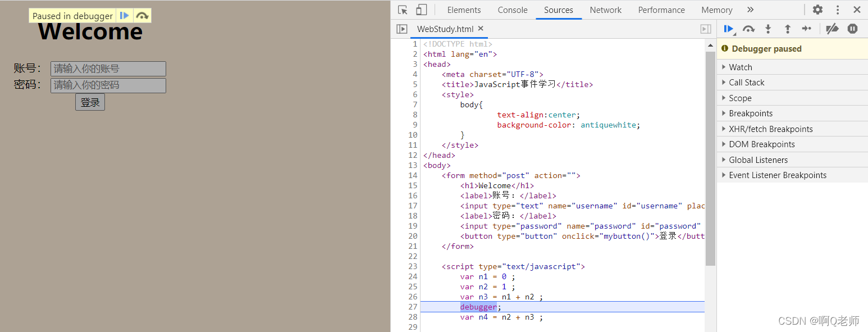
Task: Select the Inspect element tool
Action: 402,10
